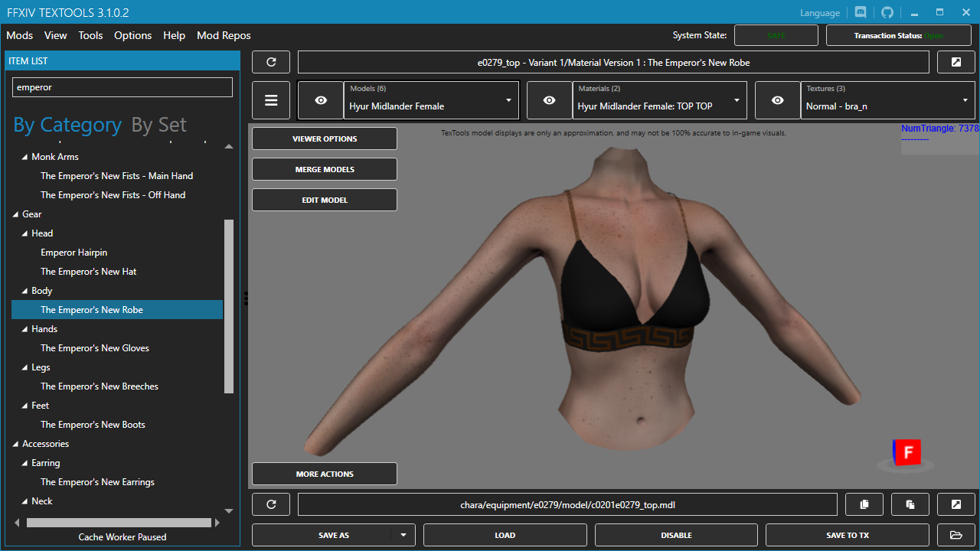Open folder icon beside Save to TX
The width and height of the screenshot is (980, 551).
pos(956,535)
